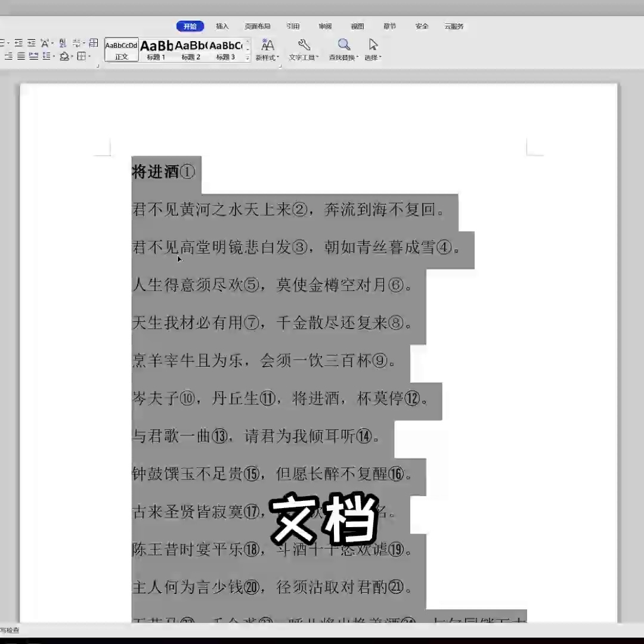
Task: Click the increase indent icon
Action: click(31, 43)
